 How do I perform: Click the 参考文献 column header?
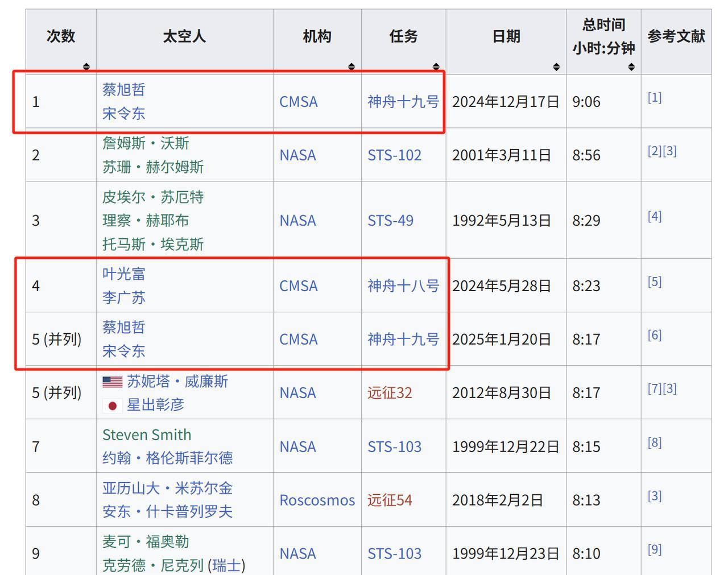676,36
